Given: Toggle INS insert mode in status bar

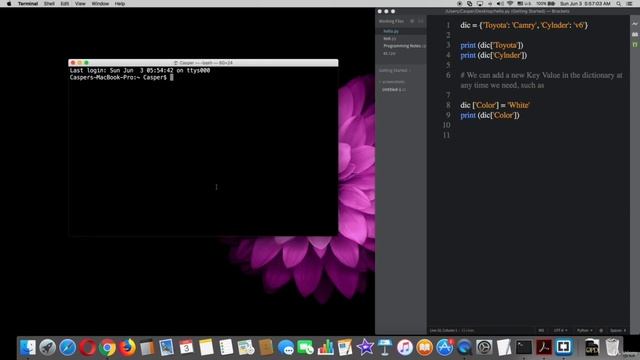Looking at the screenshot, I should coord(541,331).
